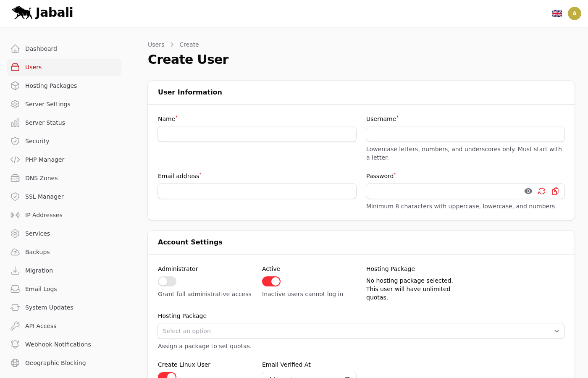The width and height of the screenshot is (588, 378).
Task: Expand the Hosting Package dropdown
Action: [361, 331]
